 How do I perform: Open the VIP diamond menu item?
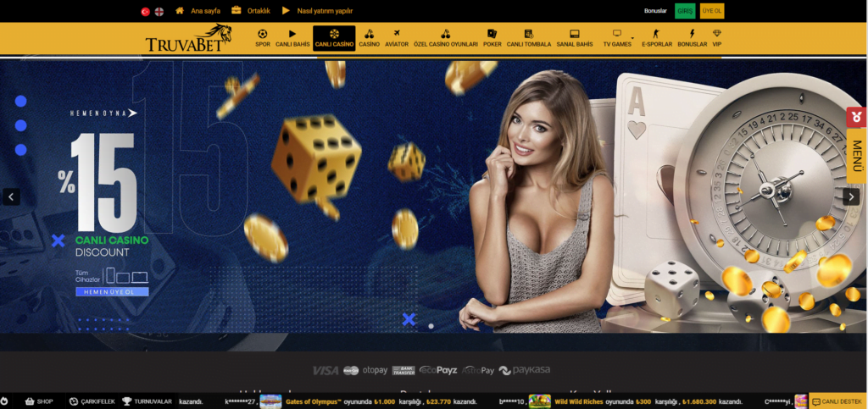coord(717,39)
